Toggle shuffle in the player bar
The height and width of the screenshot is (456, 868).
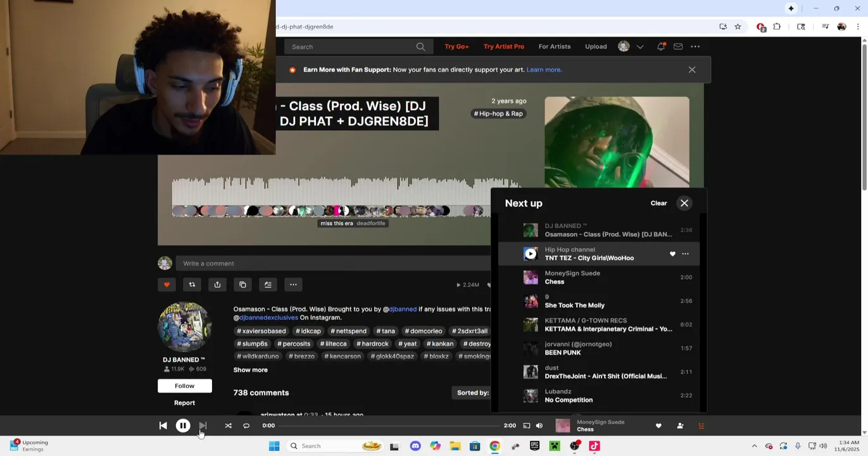click(228, 426)
